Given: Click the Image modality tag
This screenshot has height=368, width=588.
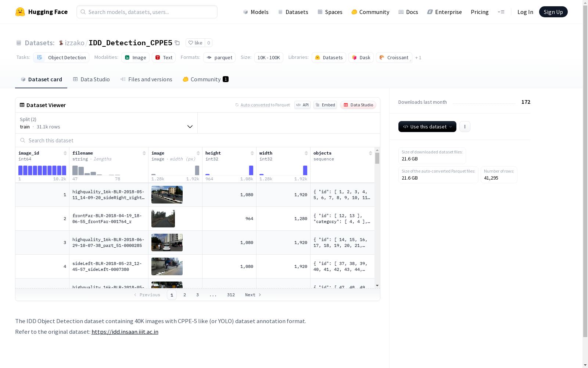Looking at the screenshot, I should 135,57.
